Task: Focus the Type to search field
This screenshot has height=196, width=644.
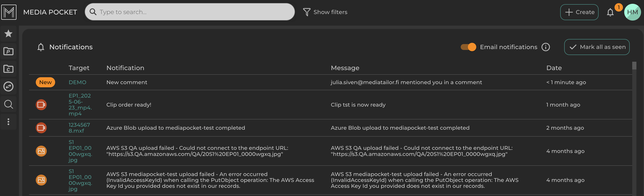Action: click(195, 12)
